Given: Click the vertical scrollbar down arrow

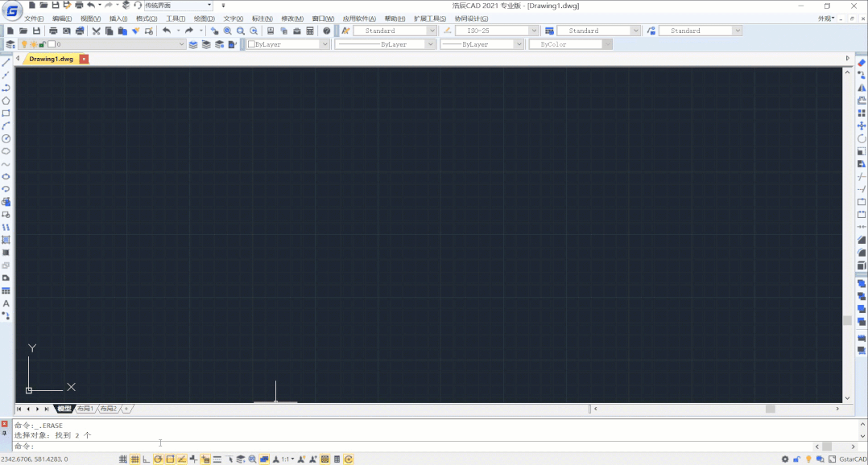Looking at the screenshot, I should (847, 398).
